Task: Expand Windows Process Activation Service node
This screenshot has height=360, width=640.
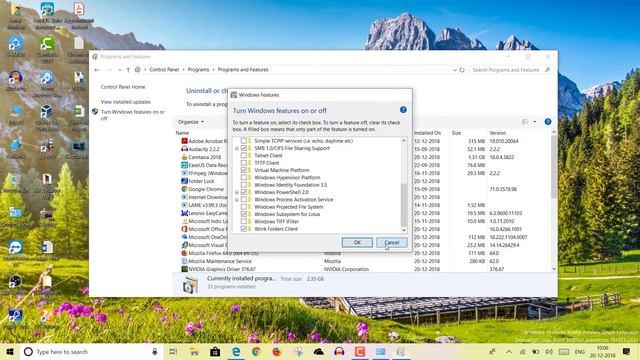Action: pos(236,200)
